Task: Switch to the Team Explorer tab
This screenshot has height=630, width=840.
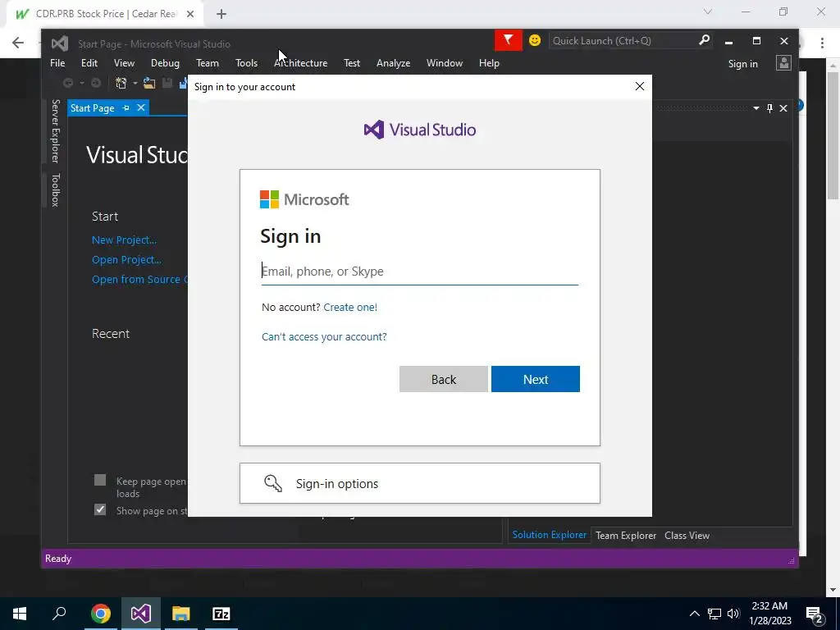Action: coord(626,535)
